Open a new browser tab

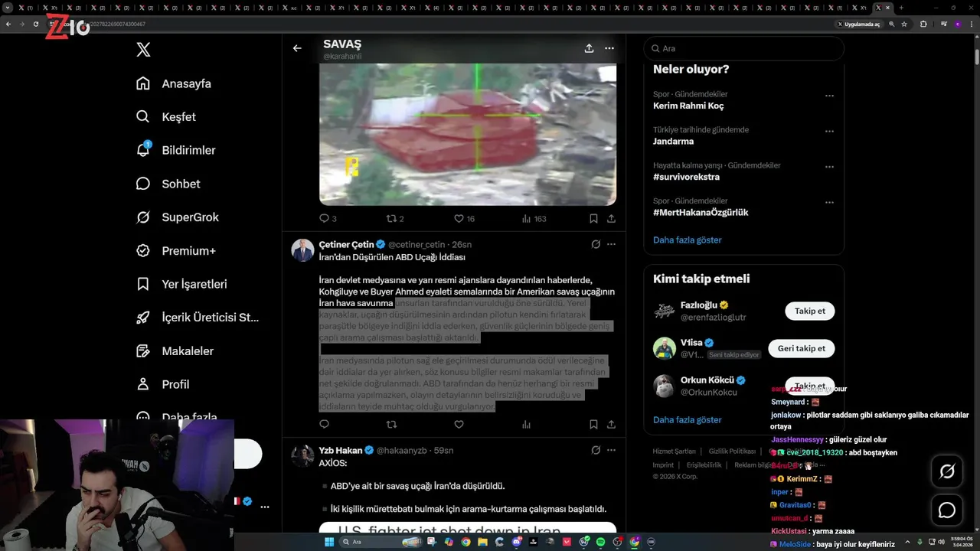tap(901, 8)
